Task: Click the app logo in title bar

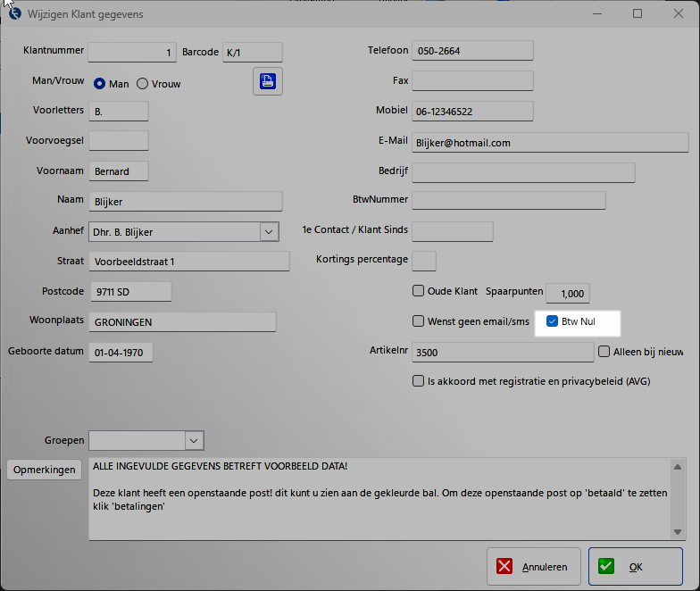Action: tap(15, 14)
